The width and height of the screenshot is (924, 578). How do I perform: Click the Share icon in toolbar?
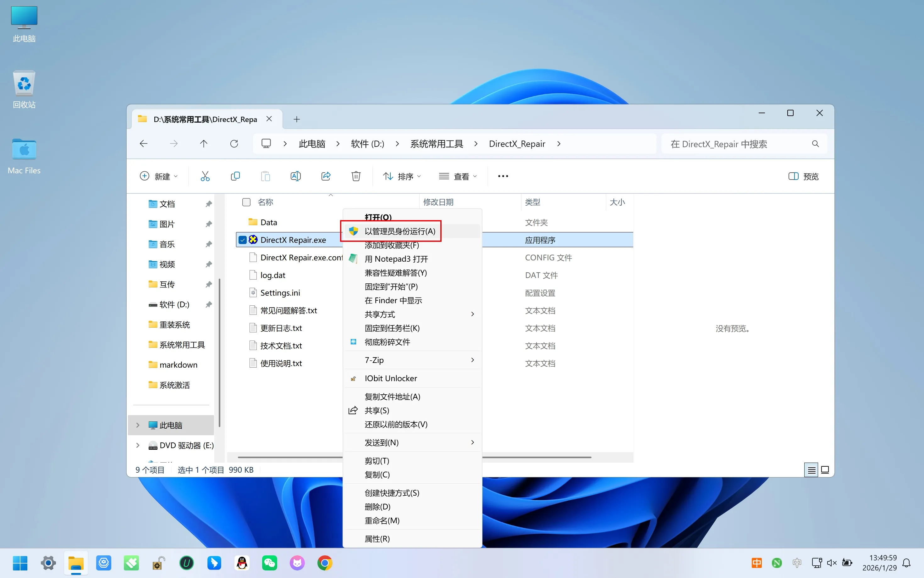[x=326, y=176]
